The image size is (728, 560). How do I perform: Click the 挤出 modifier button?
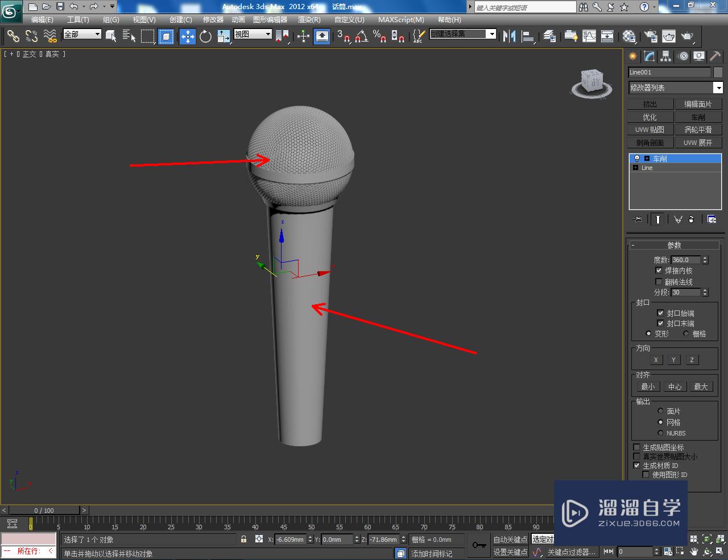pos(650,104)
